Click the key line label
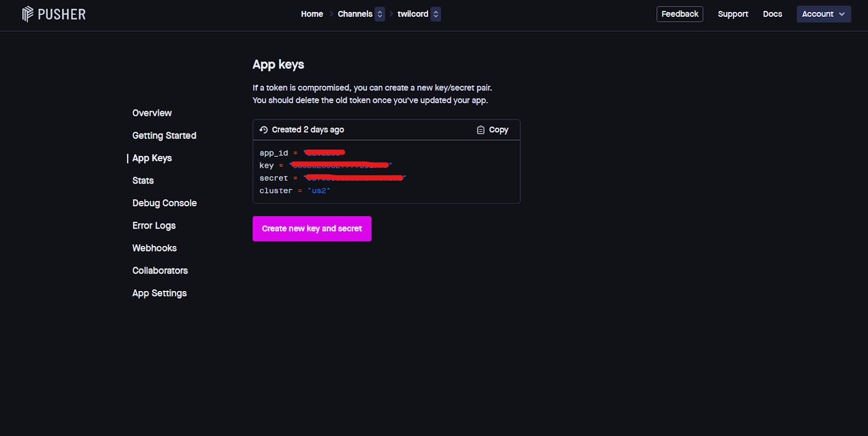 [x=266, y=166]
